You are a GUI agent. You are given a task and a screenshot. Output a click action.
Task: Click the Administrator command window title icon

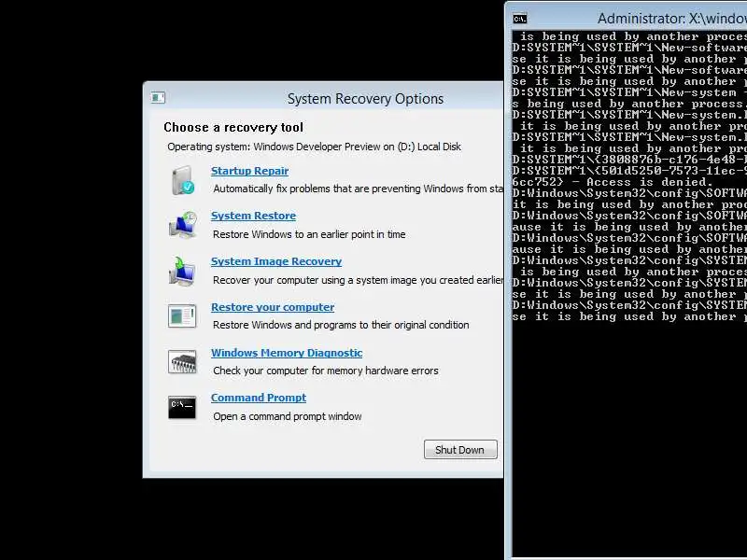pos(520,19)
